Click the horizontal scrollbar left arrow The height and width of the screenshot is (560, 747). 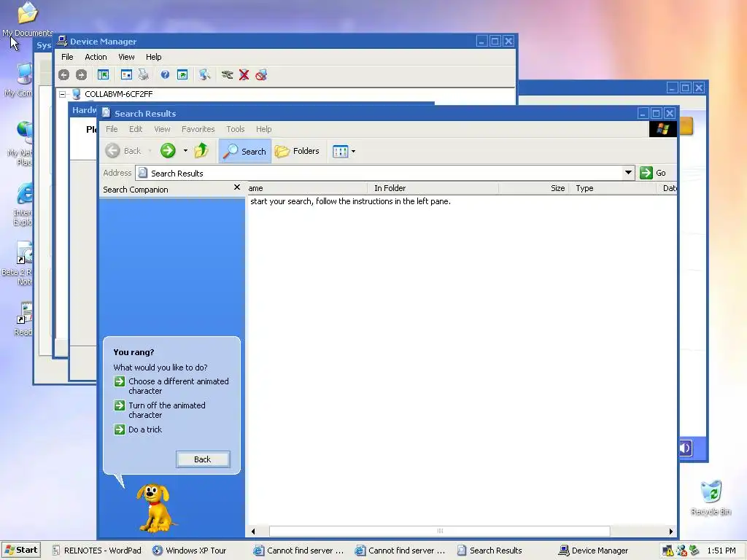(253, 531)
